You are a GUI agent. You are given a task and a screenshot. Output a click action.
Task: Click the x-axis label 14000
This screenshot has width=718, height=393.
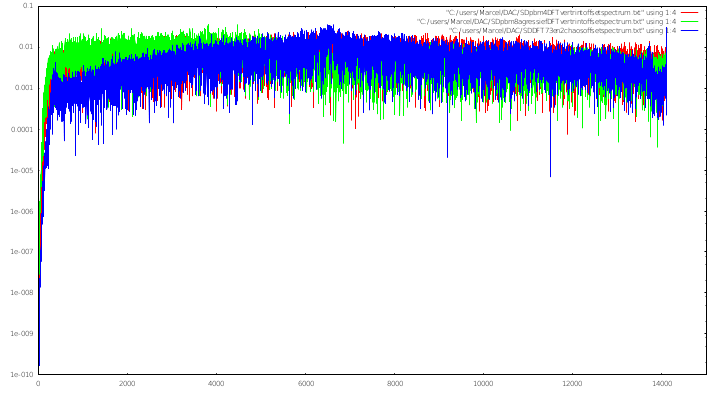tap(661, 384)
